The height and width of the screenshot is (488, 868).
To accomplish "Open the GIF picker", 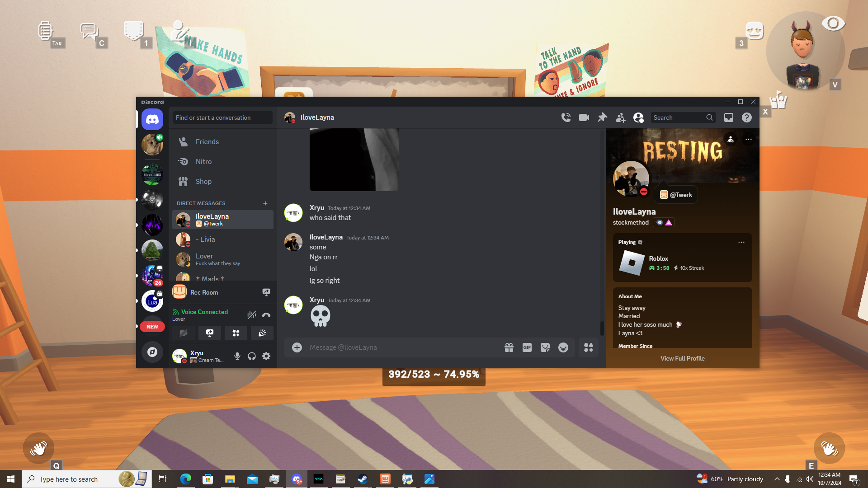I will pyautogui.click(x=527, y=347).
